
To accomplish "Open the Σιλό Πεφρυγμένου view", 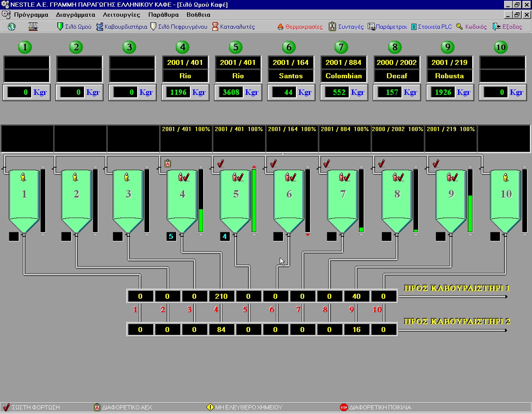I will (x=179, y=27).
